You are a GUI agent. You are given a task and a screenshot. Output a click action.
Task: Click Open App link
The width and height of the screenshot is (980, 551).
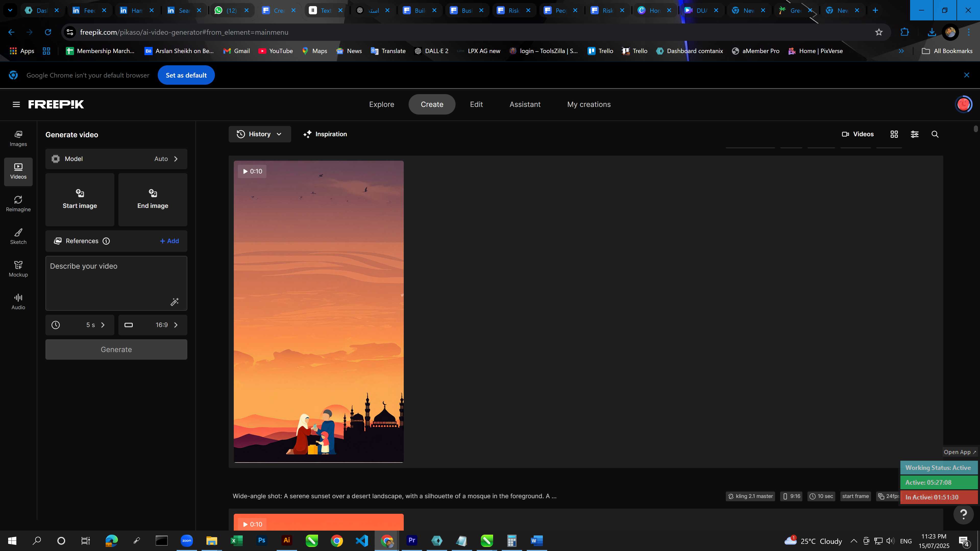960,452
